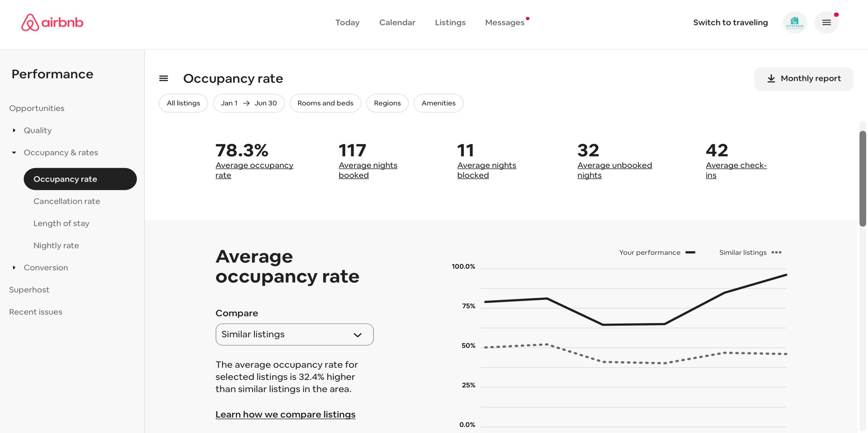
Task: Click the Average nights booked link
Action: click(368, 170)
